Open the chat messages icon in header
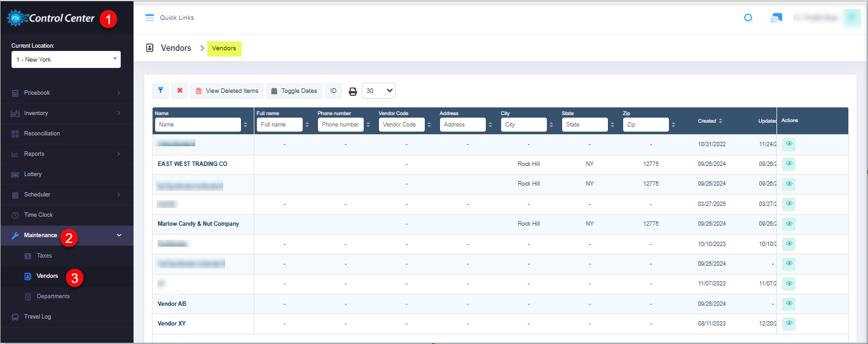The image size is (868, 344). tap(776, 18)
